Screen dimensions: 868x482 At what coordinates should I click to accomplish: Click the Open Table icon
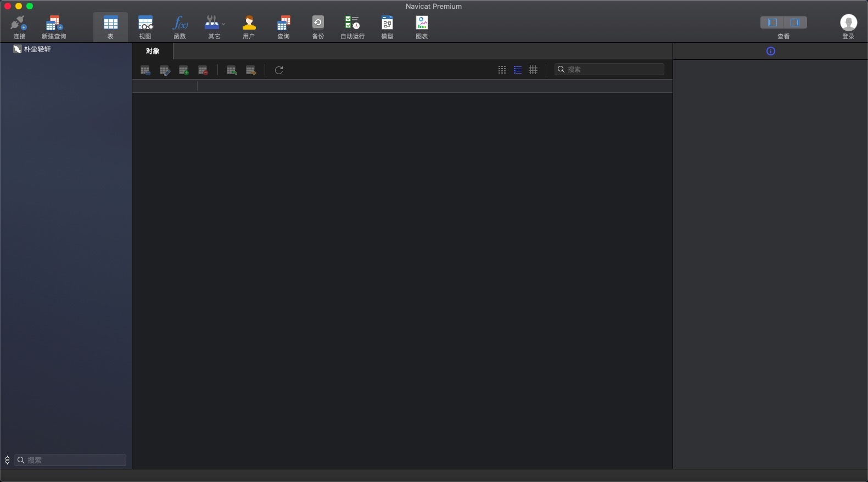[x=145, y=70]
